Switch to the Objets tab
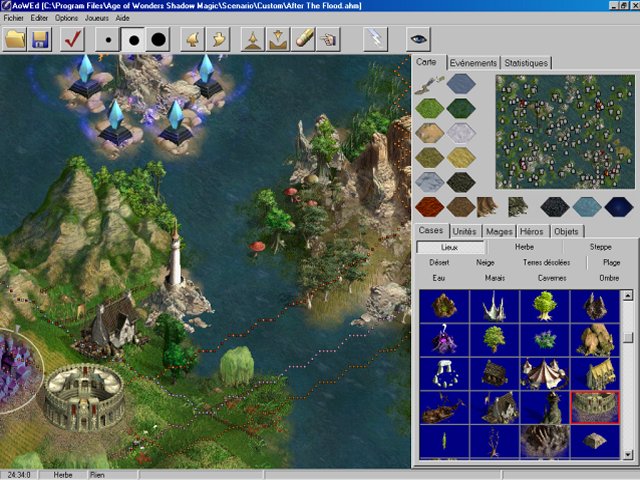 pyautogui.click(x=567, y=231)
